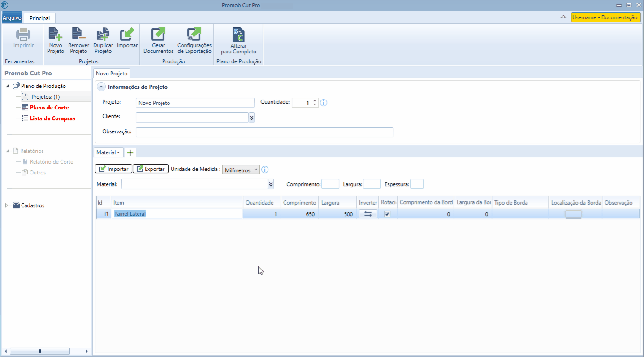Click Alterar para Completo icon
This screenshot has height=357, width=644.
click(238, 35)
